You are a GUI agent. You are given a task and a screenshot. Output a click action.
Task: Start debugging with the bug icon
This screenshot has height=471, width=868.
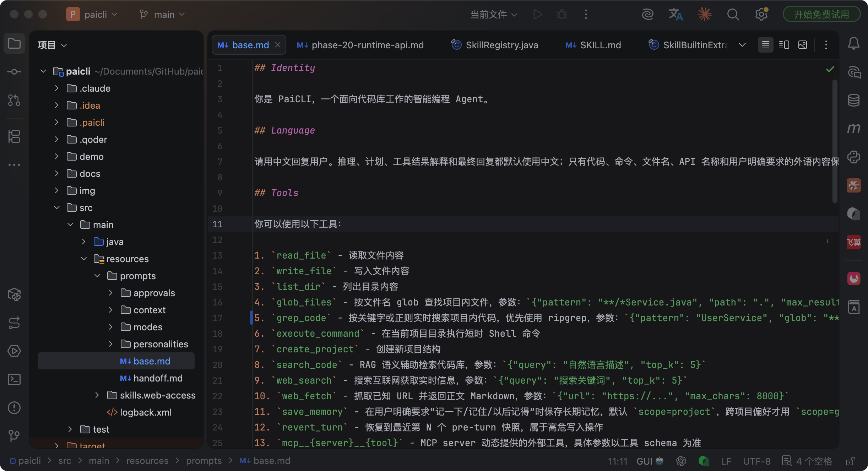point(562,15)
